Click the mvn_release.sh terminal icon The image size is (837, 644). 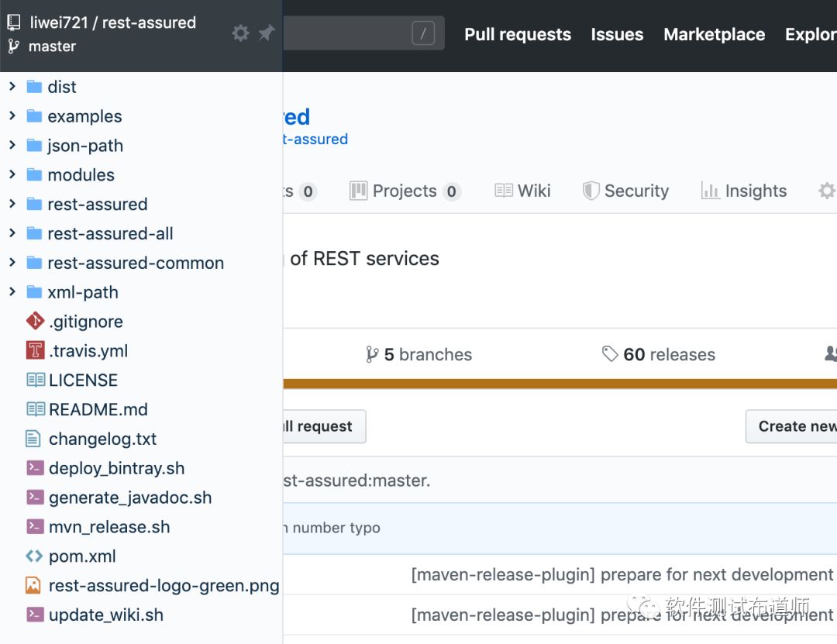[x=35, y=526]
